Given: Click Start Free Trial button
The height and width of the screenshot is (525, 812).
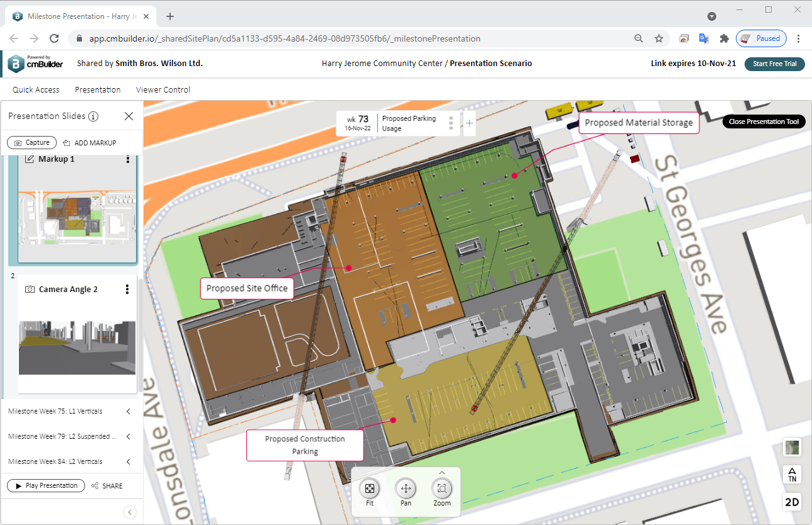Looking at the screenshot, I should pos(775,64).
